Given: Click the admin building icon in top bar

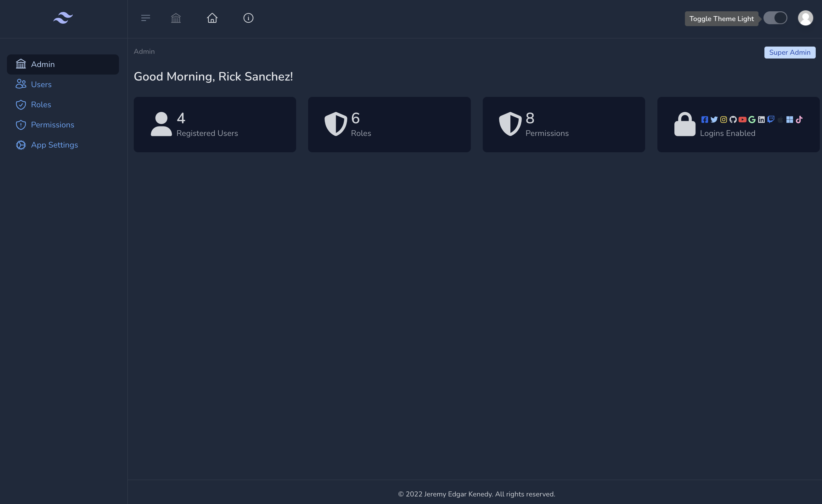Looking at the screenshot, I should coord(176,18).
